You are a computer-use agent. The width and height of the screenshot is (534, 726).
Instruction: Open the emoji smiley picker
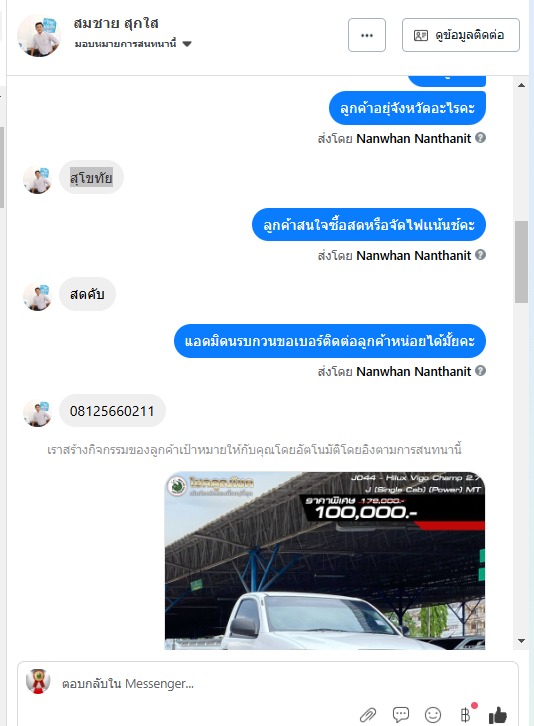[x=433, y=714]
